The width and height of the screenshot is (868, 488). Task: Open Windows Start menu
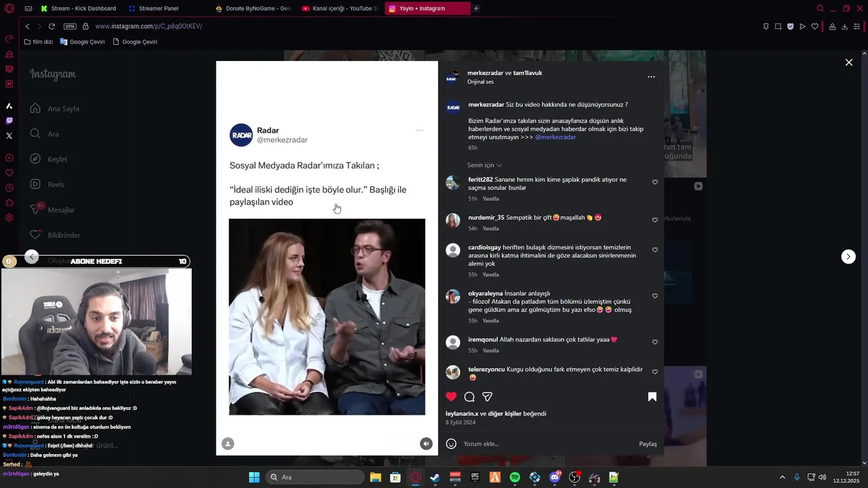tap(254, 477)
